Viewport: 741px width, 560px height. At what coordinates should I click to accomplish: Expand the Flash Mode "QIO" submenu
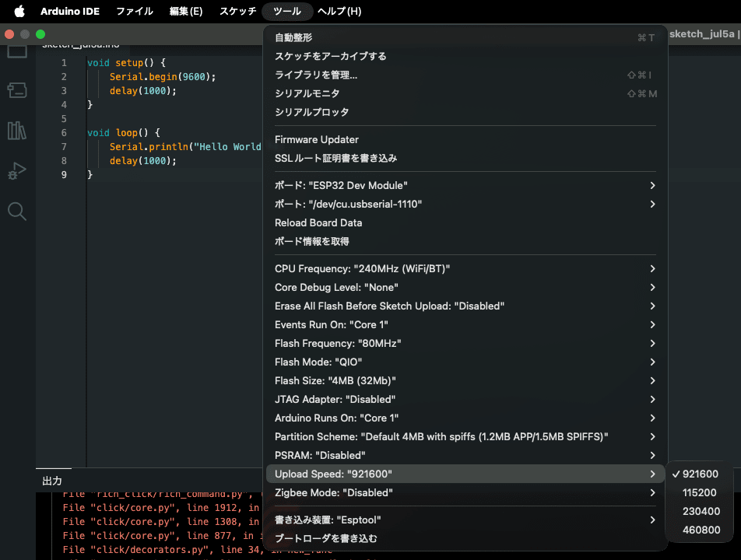465,362
